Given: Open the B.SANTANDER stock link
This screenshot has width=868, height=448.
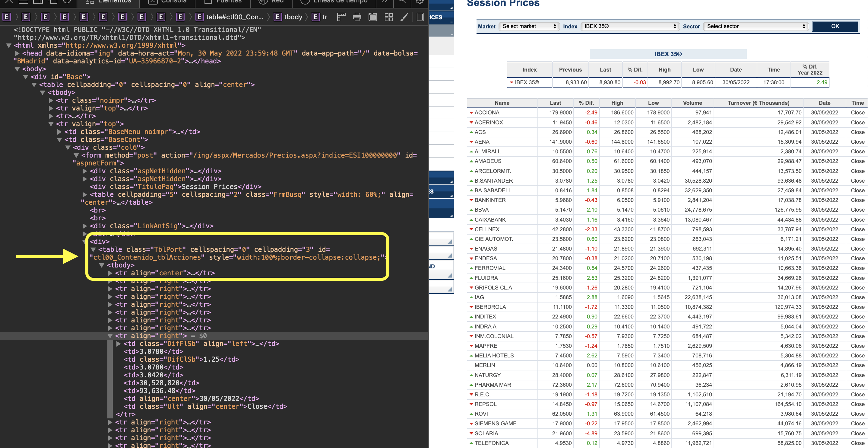Looking at the screenshot, I should pos(494,181).
